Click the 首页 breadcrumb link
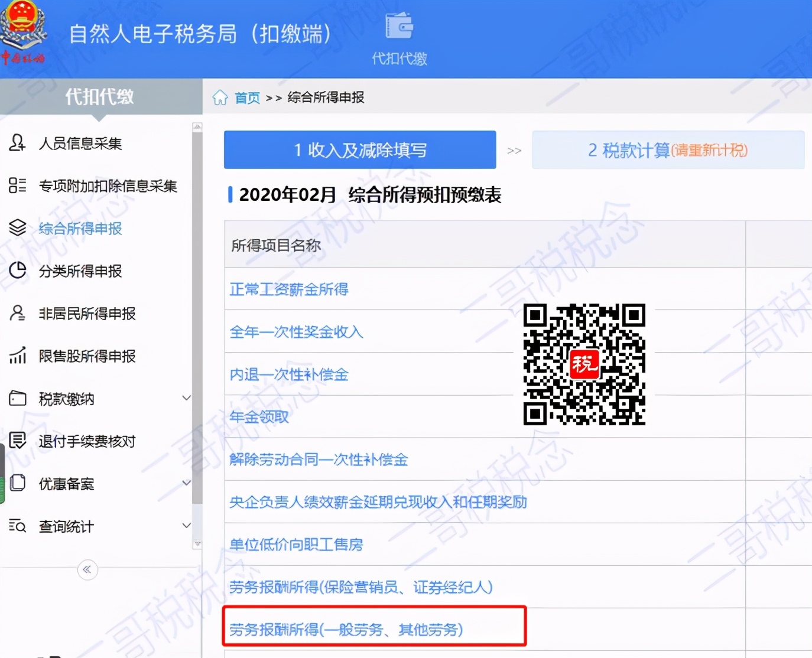Screen dimensions: 812x658 (x=247, y=97)
